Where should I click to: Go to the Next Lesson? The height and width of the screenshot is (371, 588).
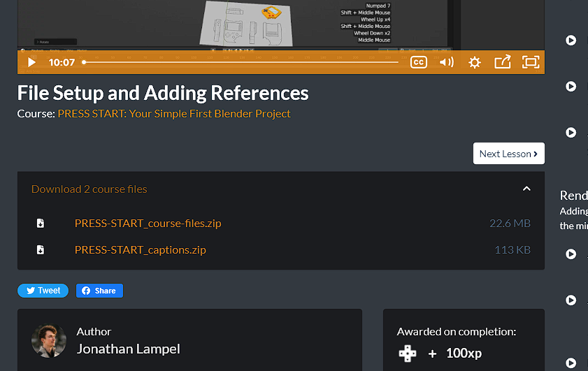[508, 154]
